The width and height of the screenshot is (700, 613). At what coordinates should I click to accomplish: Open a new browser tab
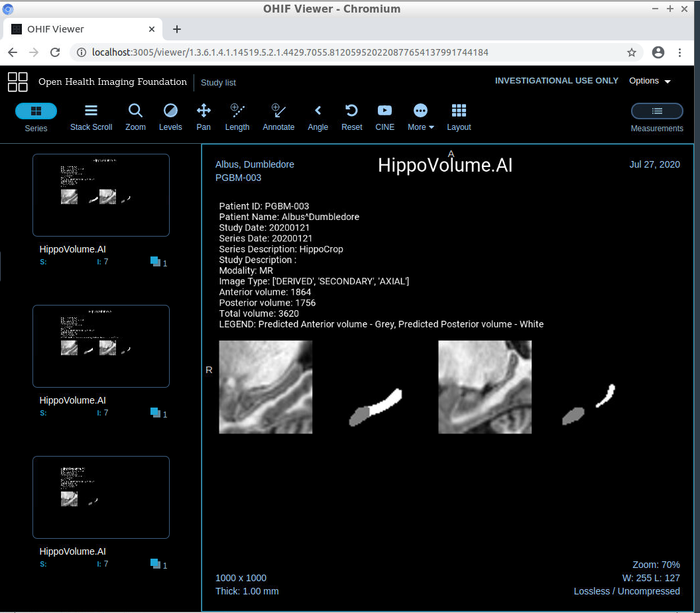coord(177,29)
